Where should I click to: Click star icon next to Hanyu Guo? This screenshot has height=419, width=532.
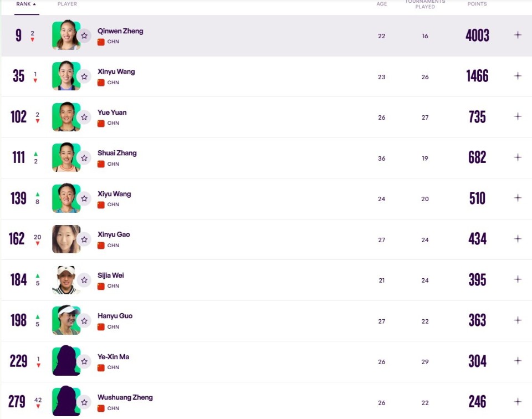pos(84,320)
